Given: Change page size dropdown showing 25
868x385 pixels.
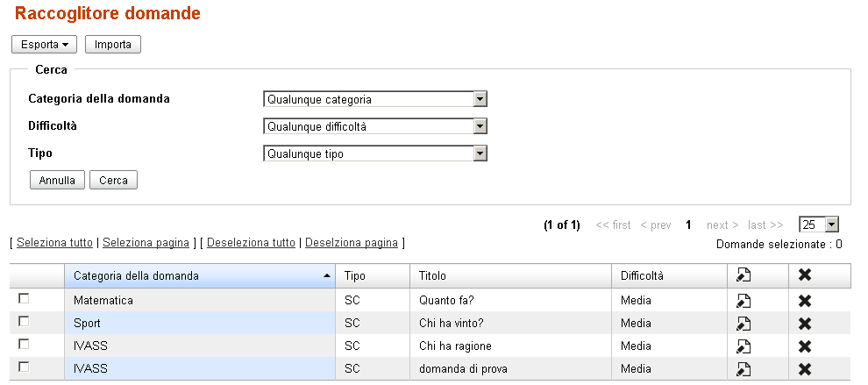Looking at the screenshot, I should coord(819,225).
